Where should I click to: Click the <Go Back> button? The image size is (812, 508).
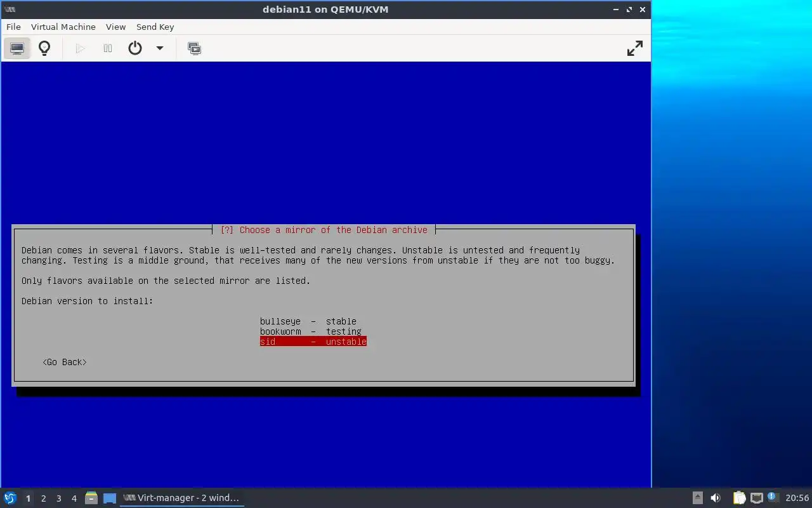pyautogui.click(x=65, y=362)
